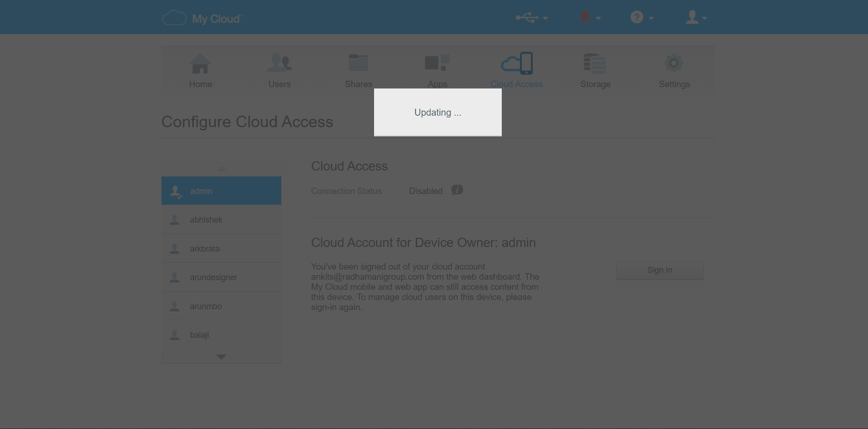Screen dimensions: 868x429
Task: Click the arunmbo user avatar icon
Action: tap(174, 306)
